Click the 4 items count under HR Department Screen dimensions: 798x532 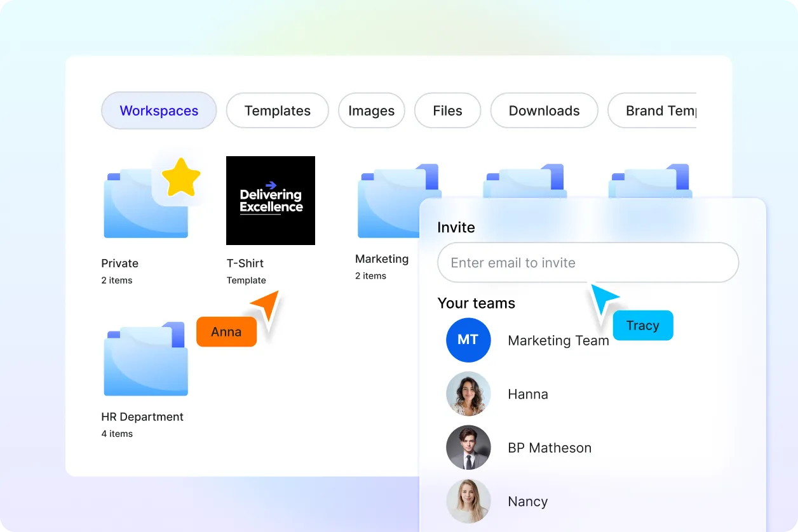tap(117, 434)
